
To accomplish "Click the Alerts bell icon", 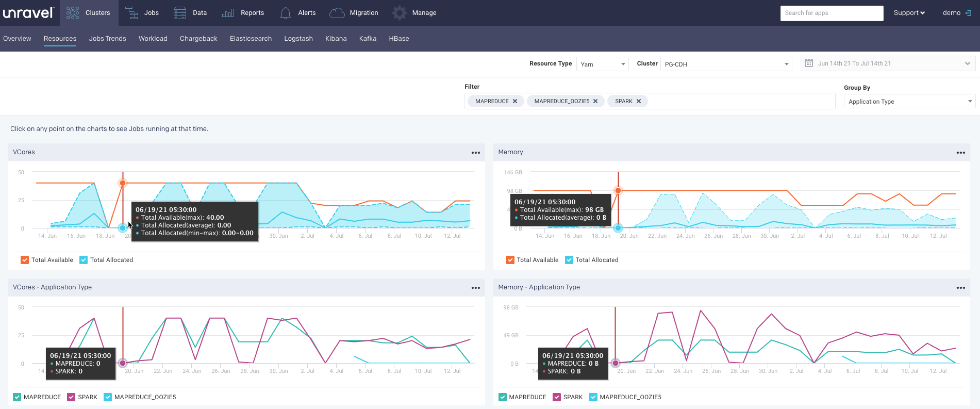I will click(x=286, y=13).
